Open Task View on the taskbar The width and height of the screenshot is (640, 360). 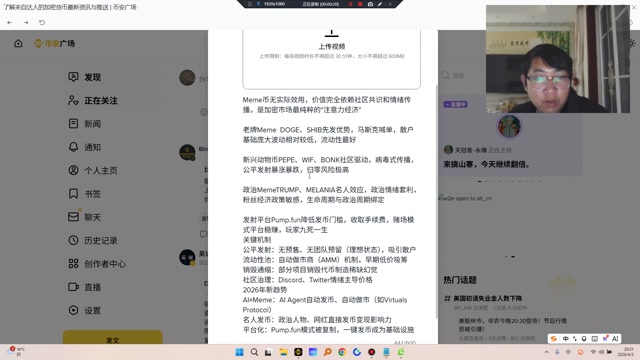268,352
